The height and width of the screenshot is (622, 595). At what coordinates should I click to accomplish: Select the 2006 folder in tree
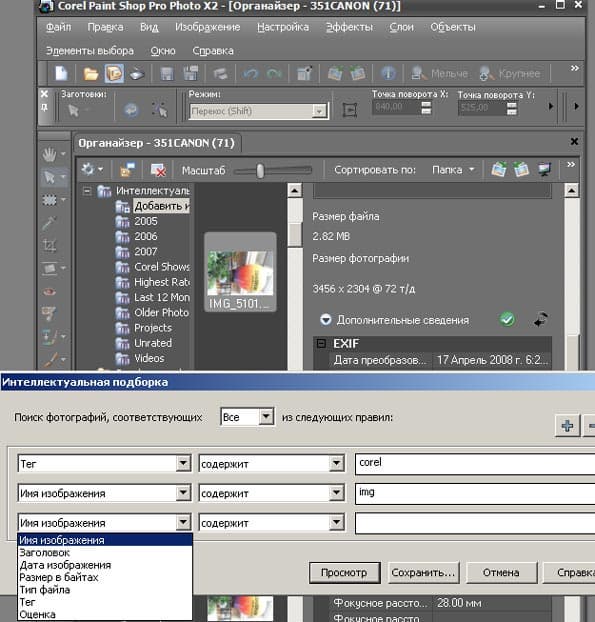pos(146,236)
